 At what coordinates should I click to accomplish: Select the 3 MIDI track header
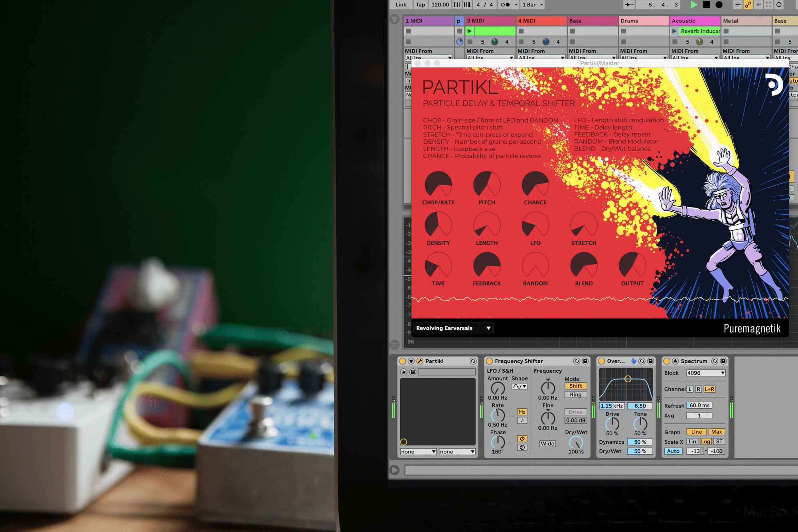point(490,21)
